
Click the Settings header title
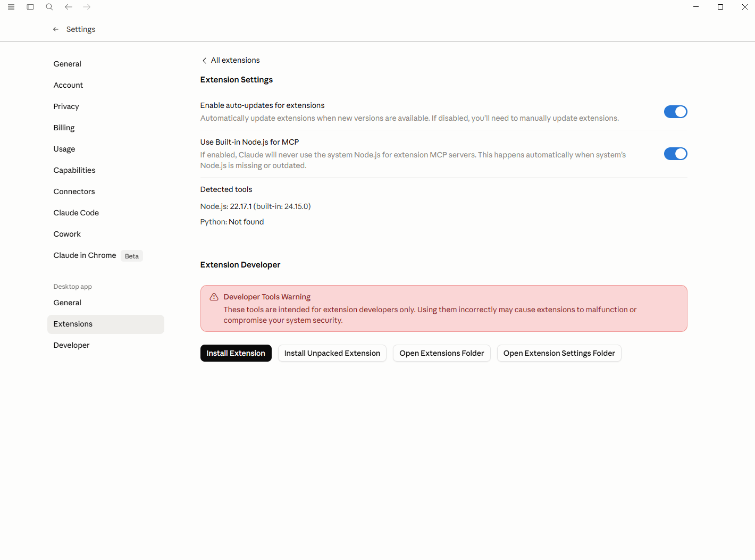click(x=81, y=29)
